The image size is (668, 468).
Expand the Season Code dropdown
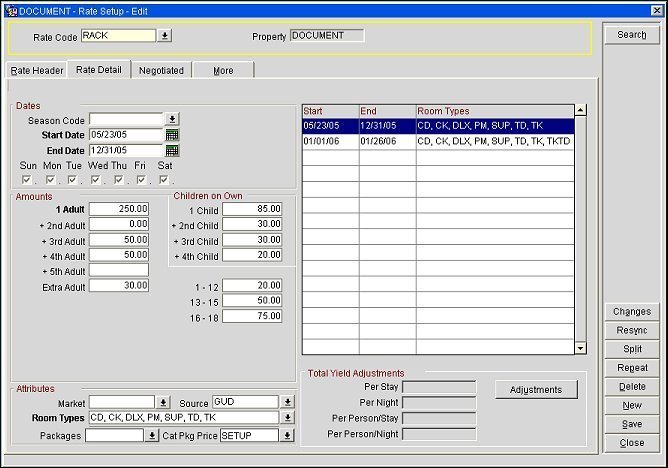click(x=172, y=119)
